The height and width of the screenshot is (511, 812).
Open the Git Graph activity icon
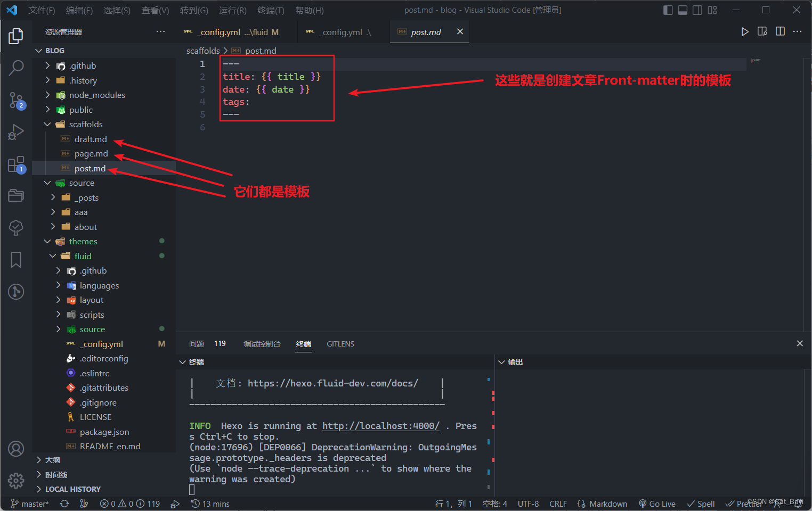coord(16,292)
